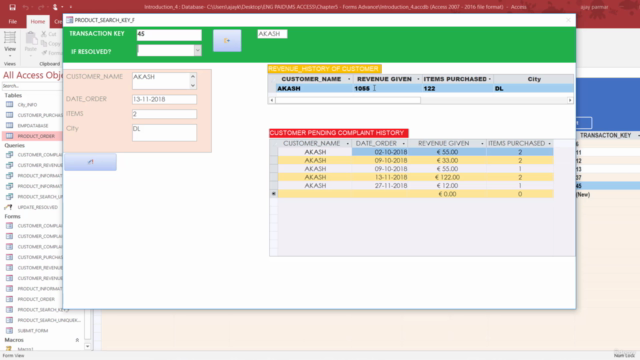Click the Queries group header
640x360 pixels.
coord(14,145)
